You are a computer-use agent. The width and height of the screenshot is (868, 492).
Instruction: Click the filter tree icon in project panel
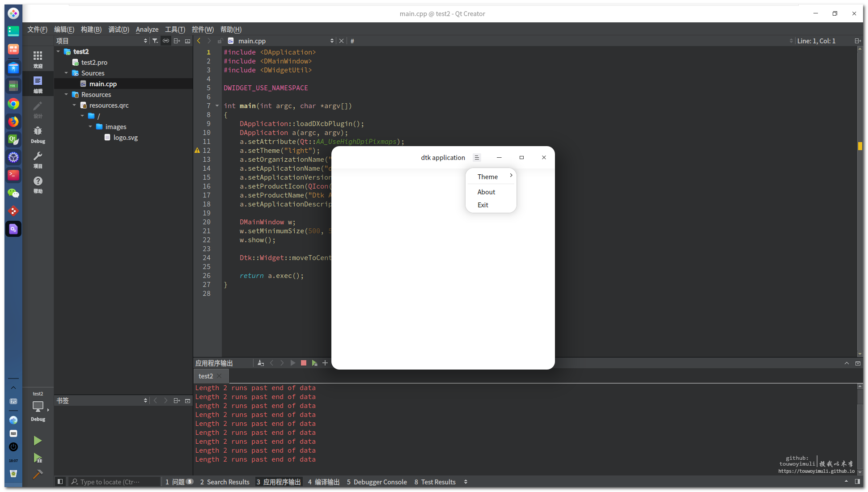tap(155, 41)
